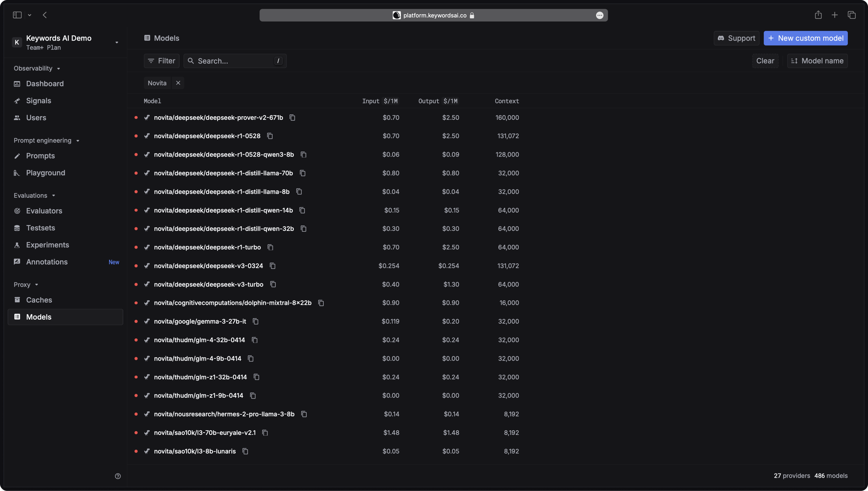Clear all filters with Clear button

tap(765, 61)
